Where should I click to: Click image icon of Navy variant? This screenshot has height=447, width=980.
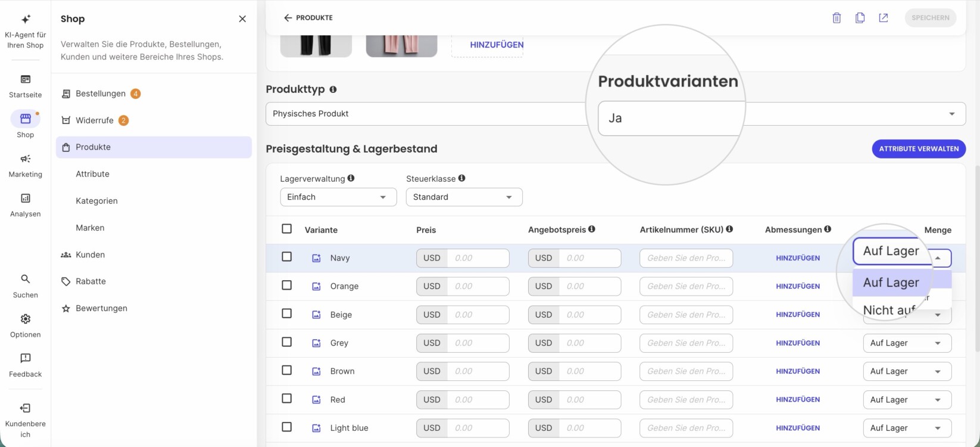317,258
